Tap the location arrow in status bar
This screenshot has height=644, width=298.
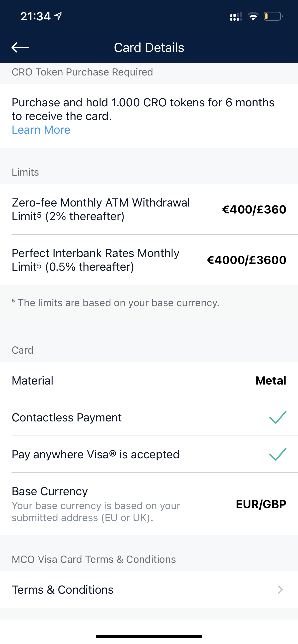(58, 16)
